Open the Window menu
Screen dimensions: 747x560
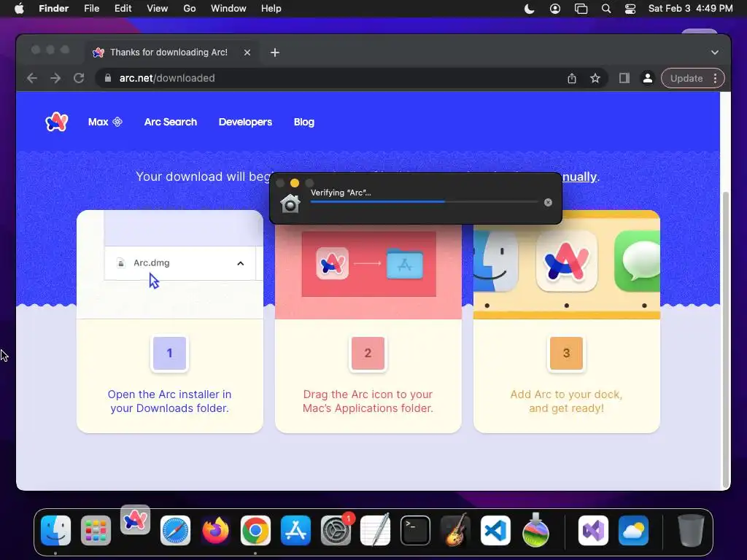tap(228, 9)
